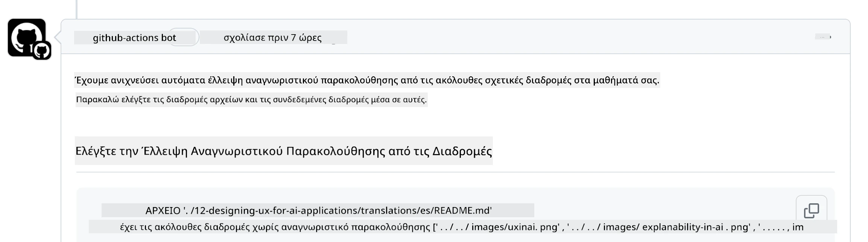
Task: Click the bot label pill beside the author name
Action: point(183,37)
